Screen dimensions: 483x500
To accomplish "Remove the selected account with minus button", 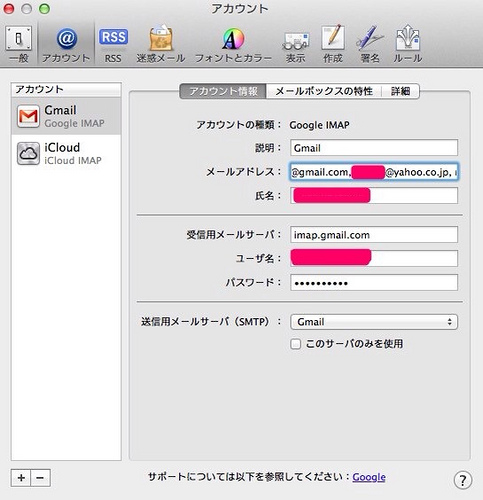I will click(x=40, y=478).
